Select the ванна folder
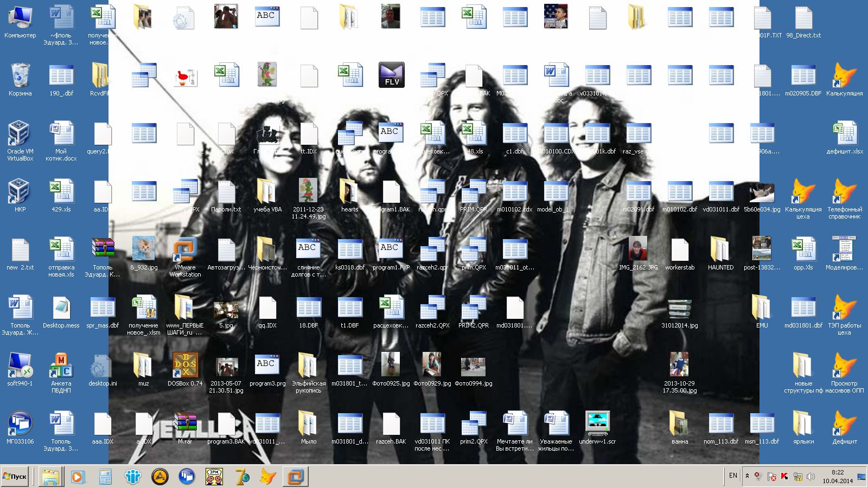This screenshot has width=868, height=488. click(x=680, y=428)
